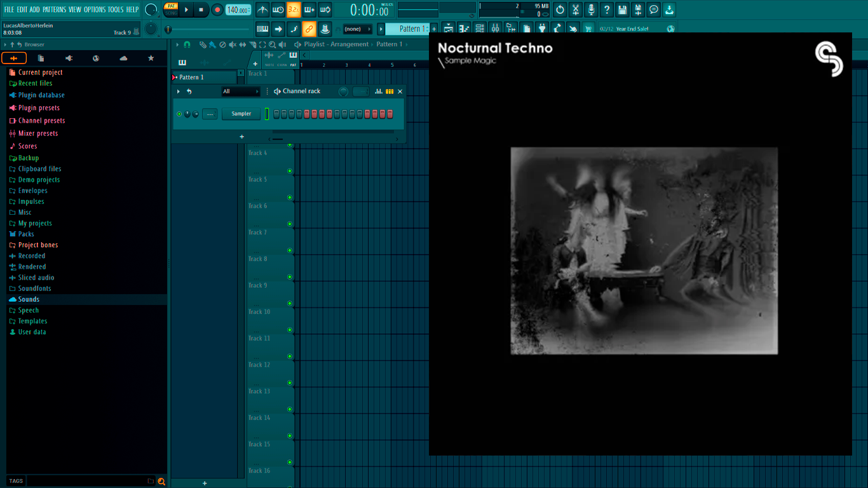Toggle the highlighted 3.2.1 countdown-before-recording button

coord(294,10)
